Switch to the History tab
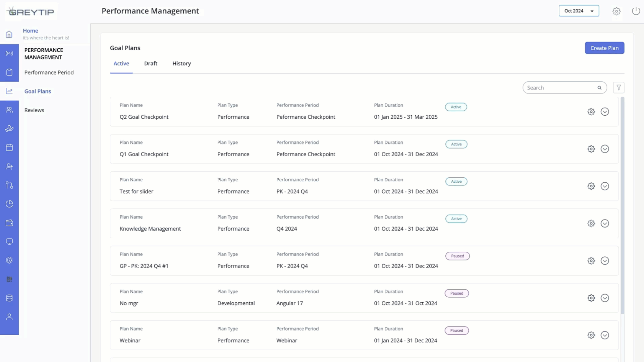This screenshot has width=644, height=362. [x=181, y=63]
